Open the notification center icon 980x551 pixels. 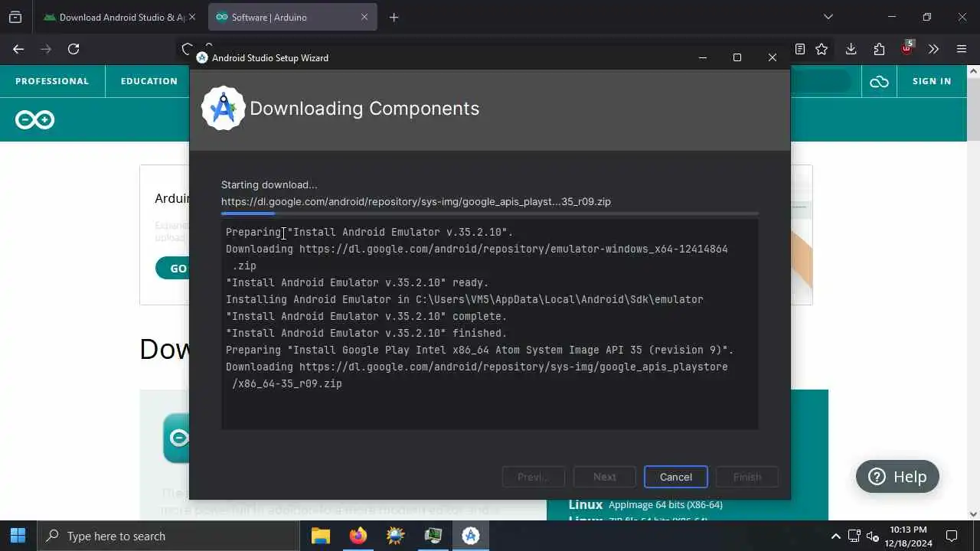(x=952, y=536)
